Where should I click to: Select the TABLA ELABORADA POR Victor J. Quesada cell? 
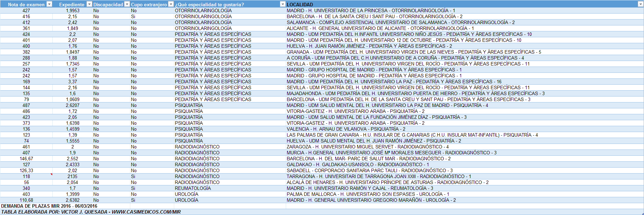point(91,212)
